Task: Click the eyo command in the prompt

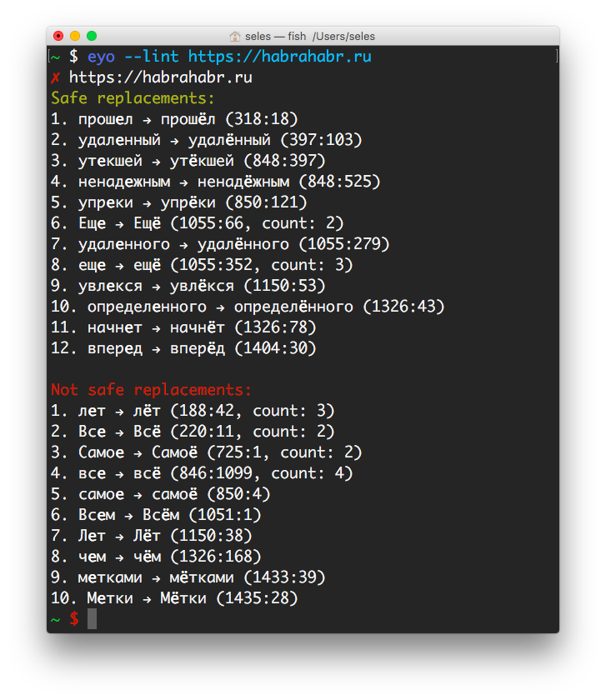Action: click(101, 57)
